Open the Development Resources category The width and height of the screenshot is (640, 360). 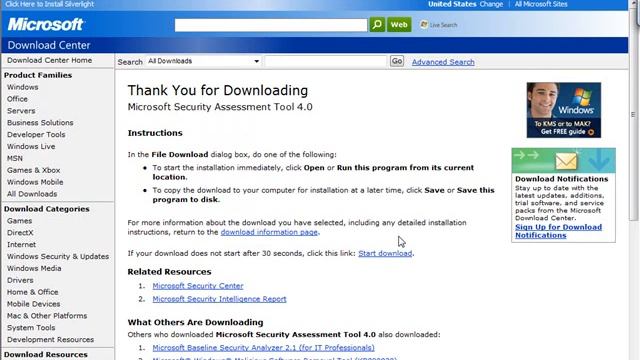[50, 339]
